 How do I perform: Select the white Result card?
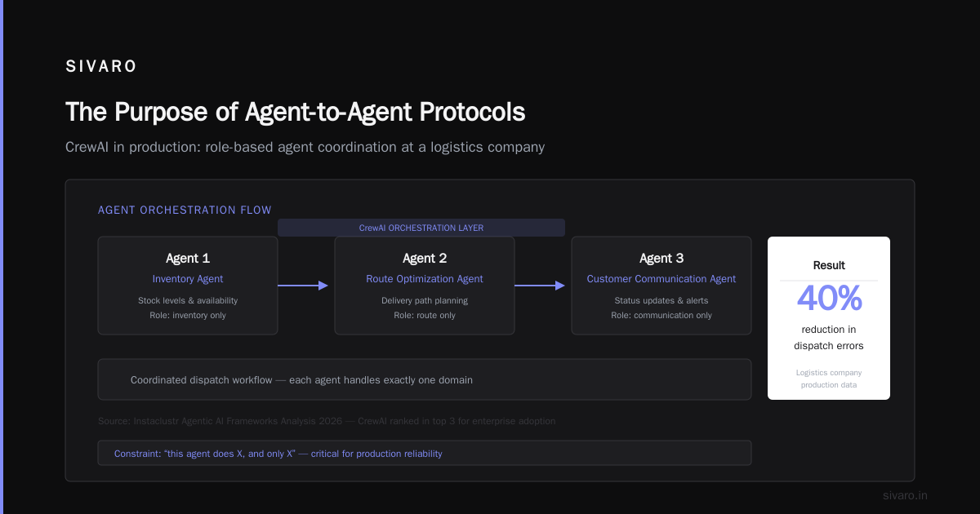coord(829,318)
